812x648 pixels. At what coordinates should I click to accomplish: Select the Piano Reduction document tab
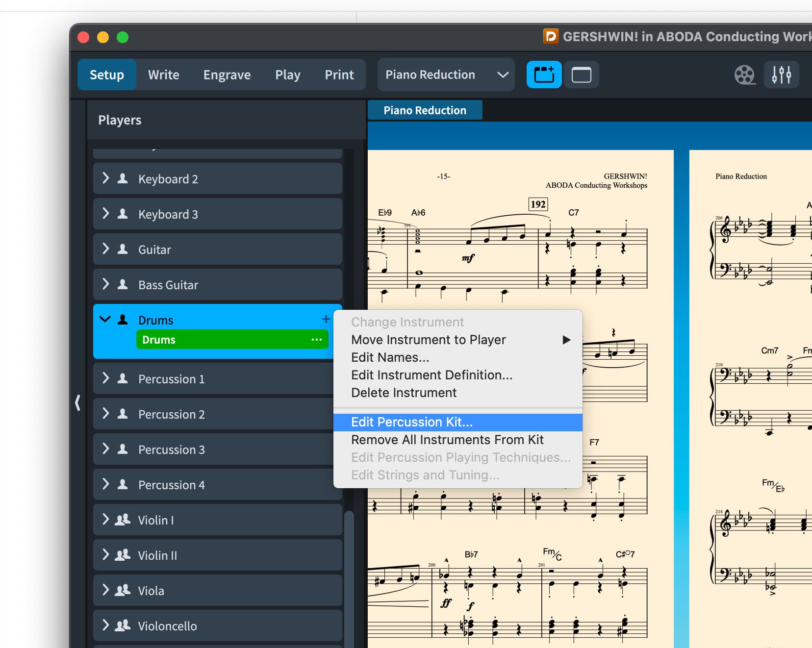point(425,110)
